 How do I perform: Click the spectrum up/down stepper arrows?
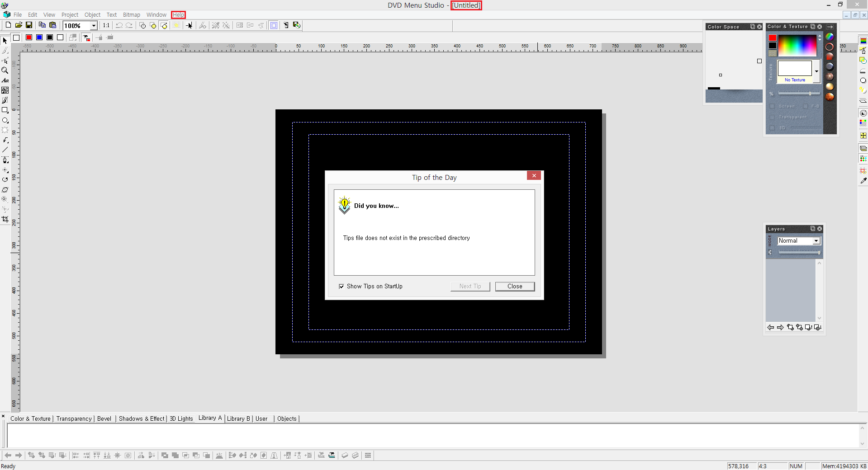(x=820, y=38)
